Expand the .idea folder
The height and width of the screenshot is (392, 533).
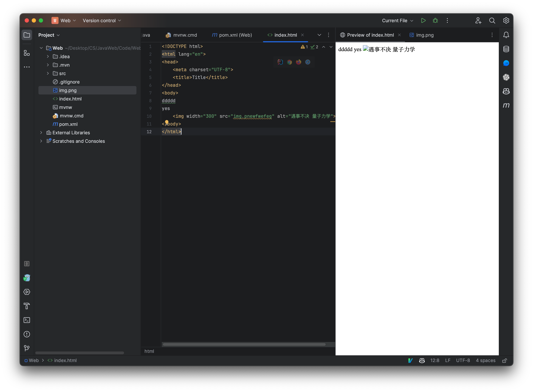tap(48, 56)
